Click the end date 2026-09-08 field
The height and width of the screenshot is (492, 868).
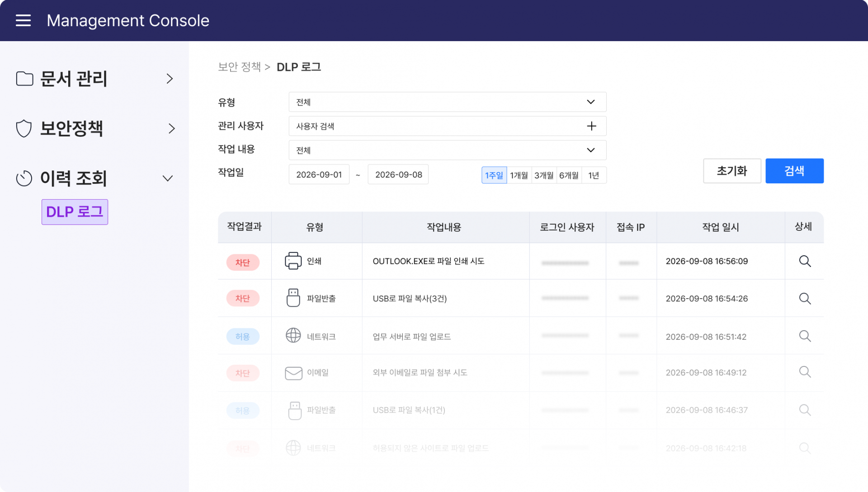[x=398, y=174]
